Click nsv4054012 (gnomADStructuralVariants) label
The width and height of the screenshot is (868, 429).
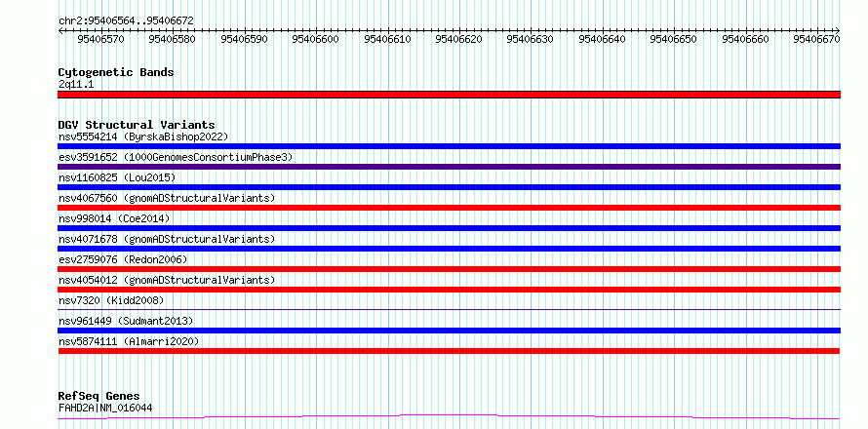click(166, 280)
